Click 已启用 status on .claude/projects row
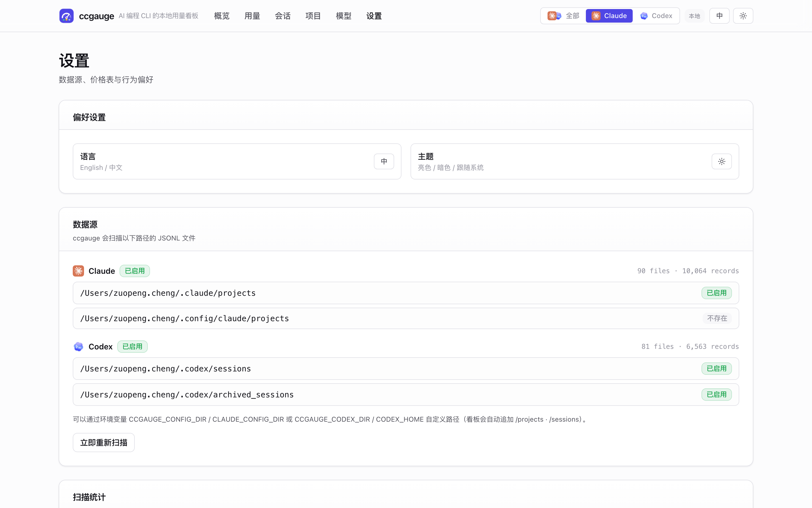This screenshot has height=508, width=812. 716,293
